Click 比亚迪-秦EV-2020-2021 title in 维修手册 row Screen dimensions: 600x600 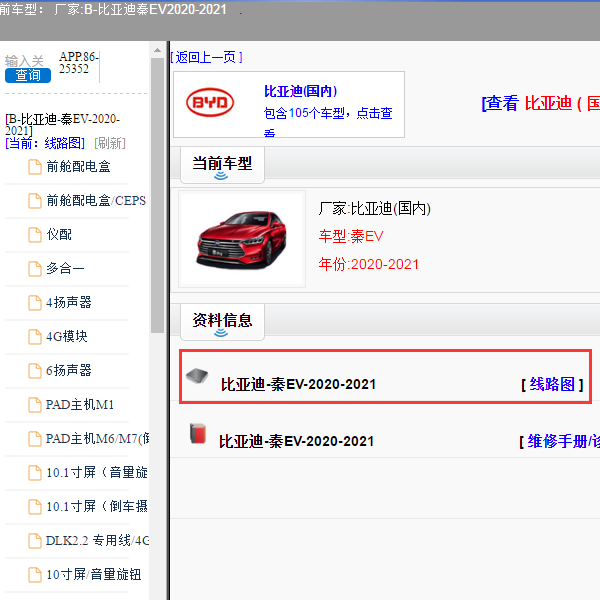[297, 442]
